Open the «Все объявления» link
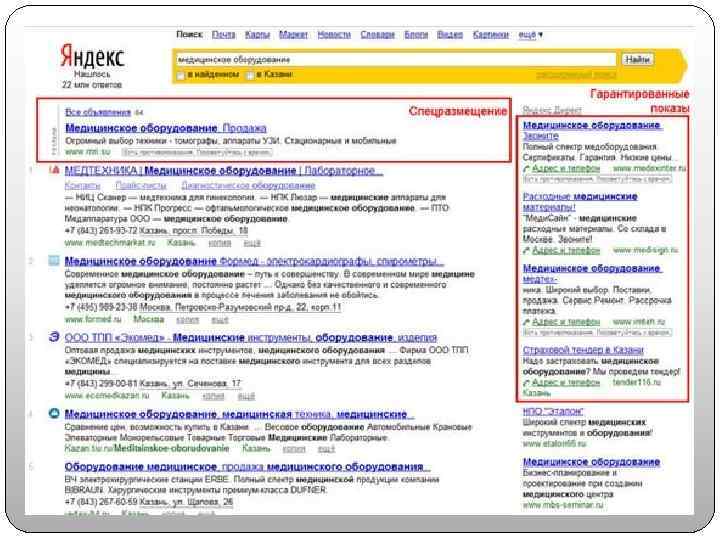 [98, 112]
